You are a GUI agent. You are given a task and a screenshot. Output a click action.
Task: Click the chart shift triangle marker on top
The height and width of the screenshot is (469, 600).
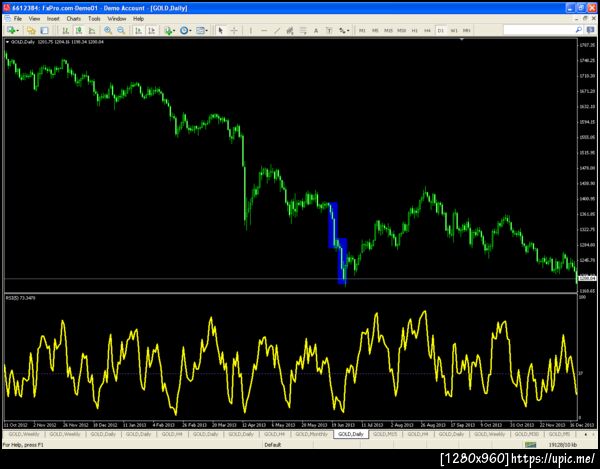click(462, 39)
